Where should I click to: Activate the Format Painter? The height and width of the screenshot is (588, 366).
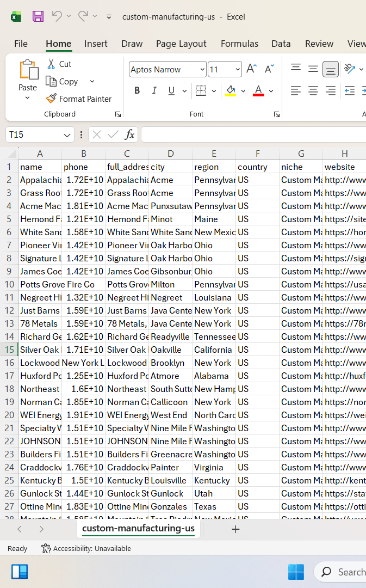tap(78, 99)
